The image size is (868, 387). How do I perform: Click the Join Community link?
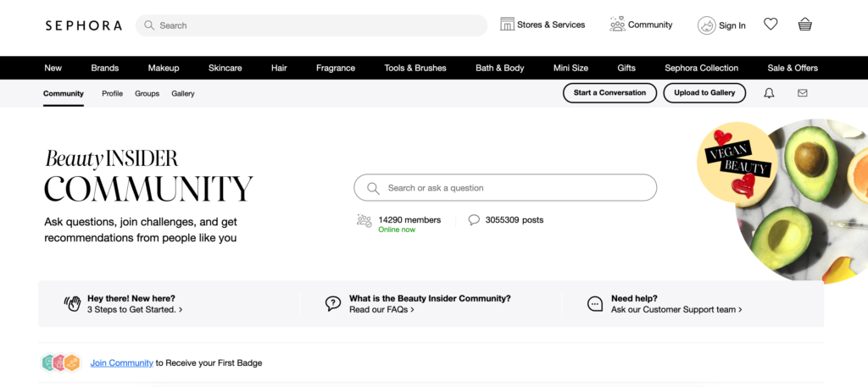tap(122, 363)
